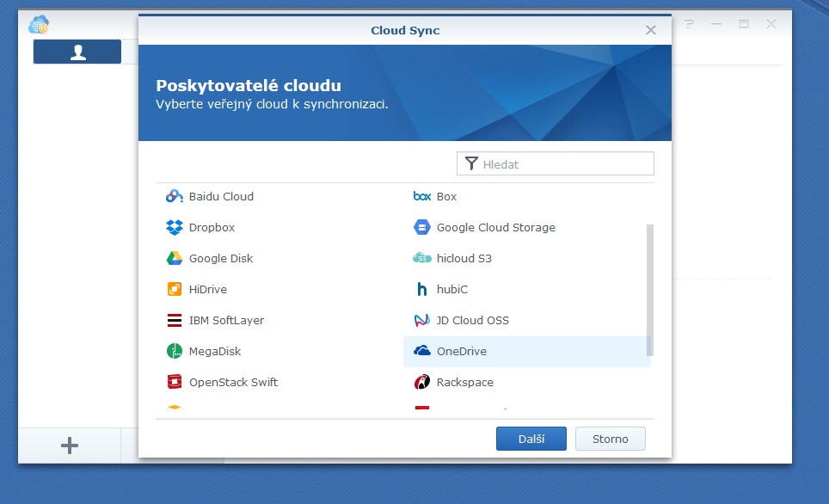Click the JD Cloud OSS icon
Image resolution: width=829 pixels, height=504 pixels.
point(421,320)
